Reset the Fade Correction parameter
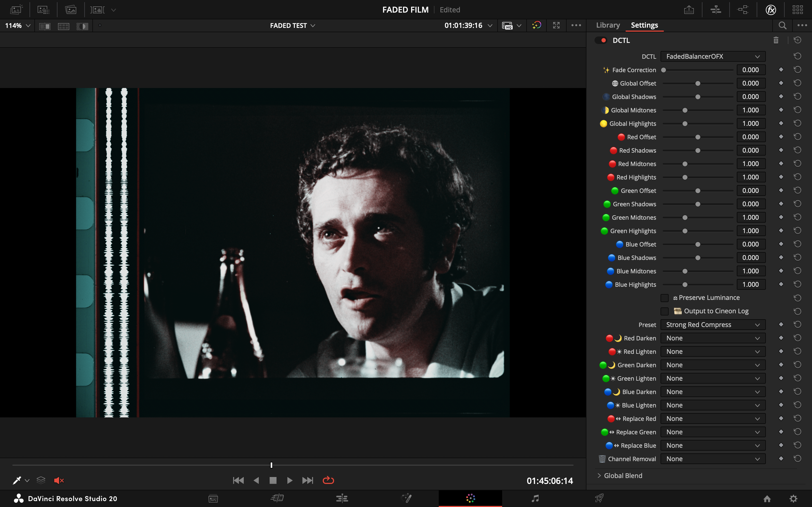Screen dimensions: 812x507 click(798, 70)
